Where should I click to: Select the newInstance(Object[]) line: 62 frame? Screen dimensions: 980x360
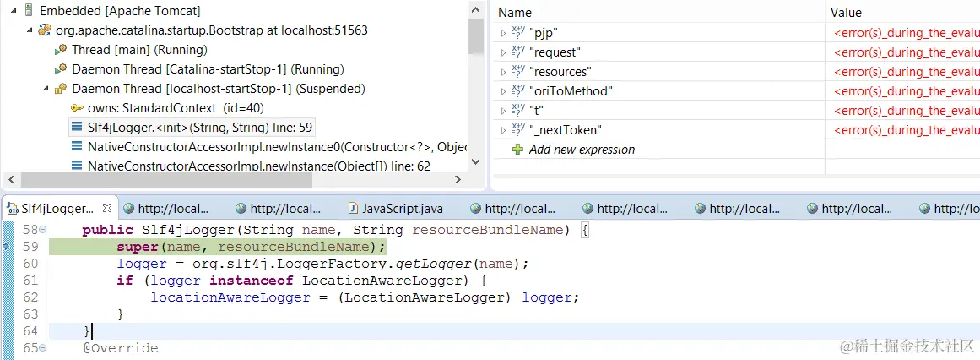tap(259, 166)
